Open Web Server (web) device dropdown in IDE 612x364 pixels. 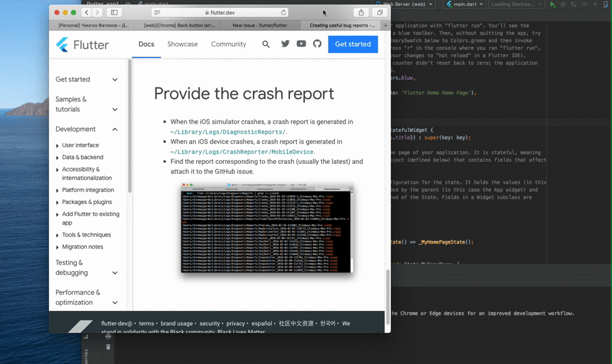point(405,4)
